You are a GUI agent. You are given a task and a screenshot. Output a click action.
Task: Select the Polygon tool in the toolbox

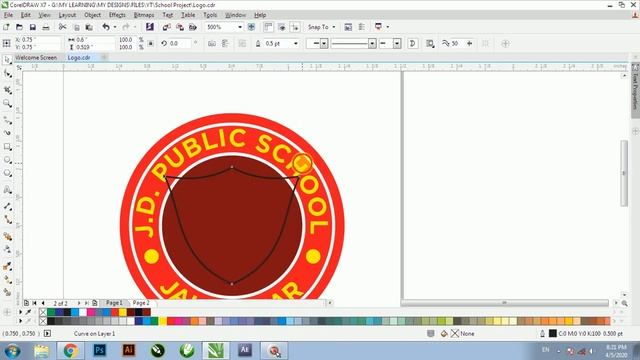(7, 173)
